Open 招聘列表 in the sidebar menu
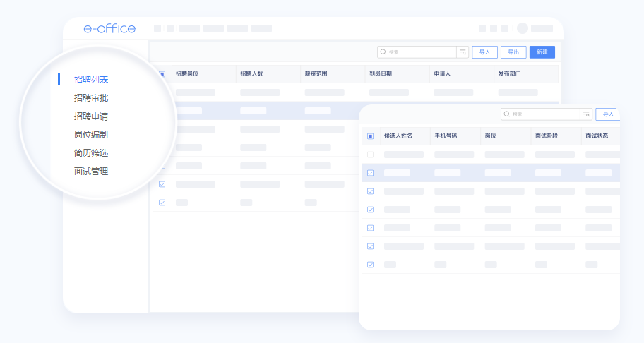This screenshot has height=343, width=644. point(91,80)
